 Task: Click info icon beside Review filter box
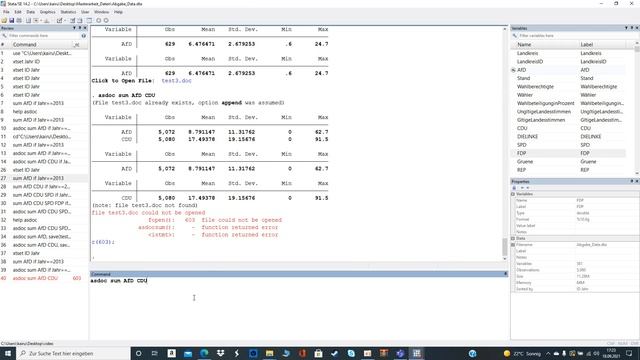pyautogui.click(x=84, y=36)
